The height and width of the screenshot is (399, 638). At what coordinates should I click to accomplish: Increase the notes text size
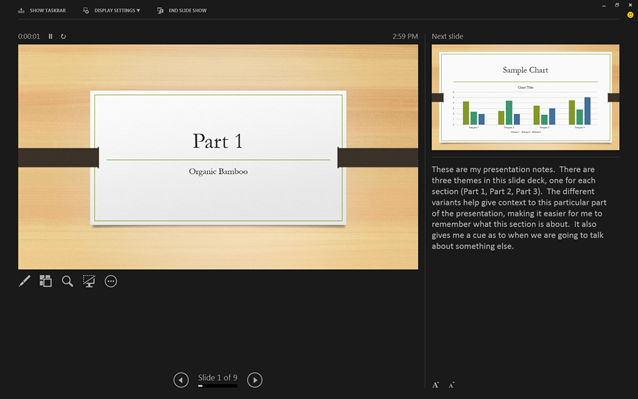click(x=435, y=385)
